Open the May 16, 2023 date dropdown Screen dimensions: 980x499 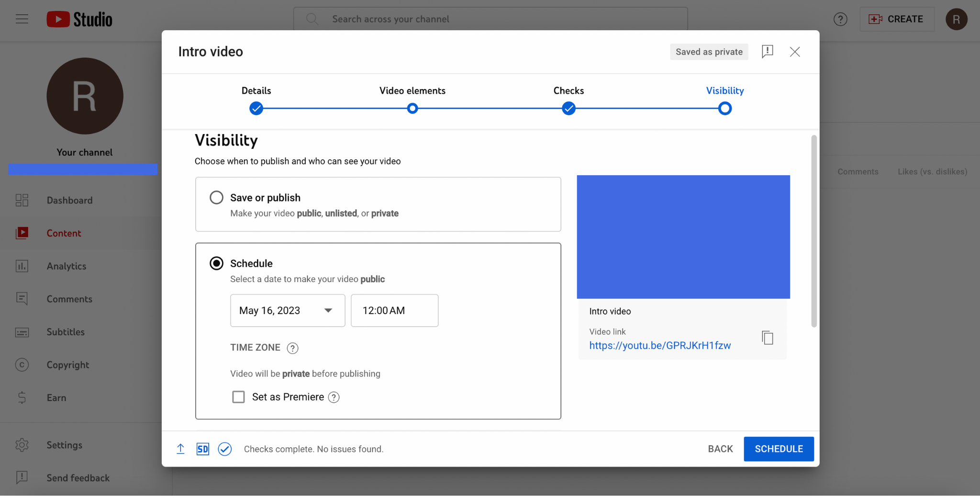[287, 311]
